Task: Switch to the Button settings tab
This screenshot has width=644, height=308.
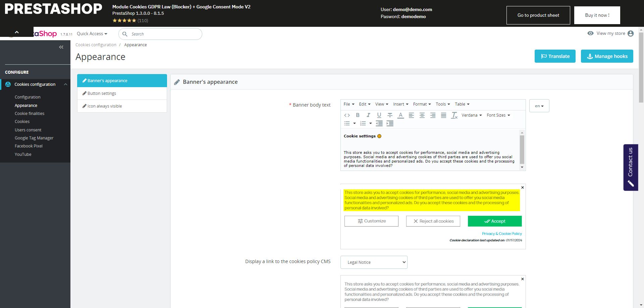Action: (x=122, y=94)
